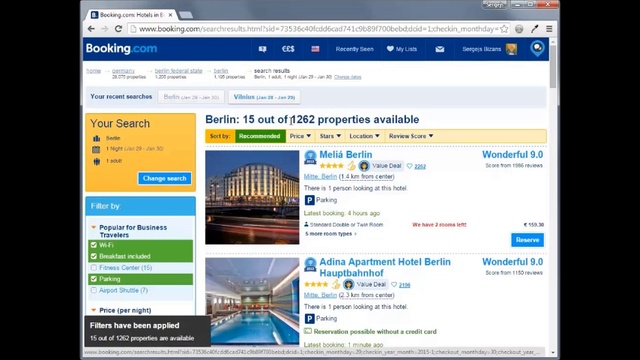
Task: Select the Berlin recent search tab
Action: click(x=191, y=97)
